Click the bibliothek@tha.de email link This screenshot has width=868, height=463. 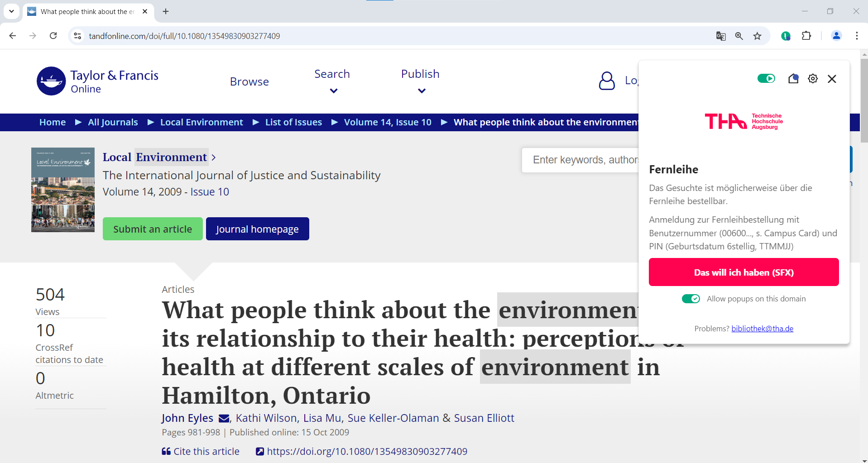pos(762,329)
